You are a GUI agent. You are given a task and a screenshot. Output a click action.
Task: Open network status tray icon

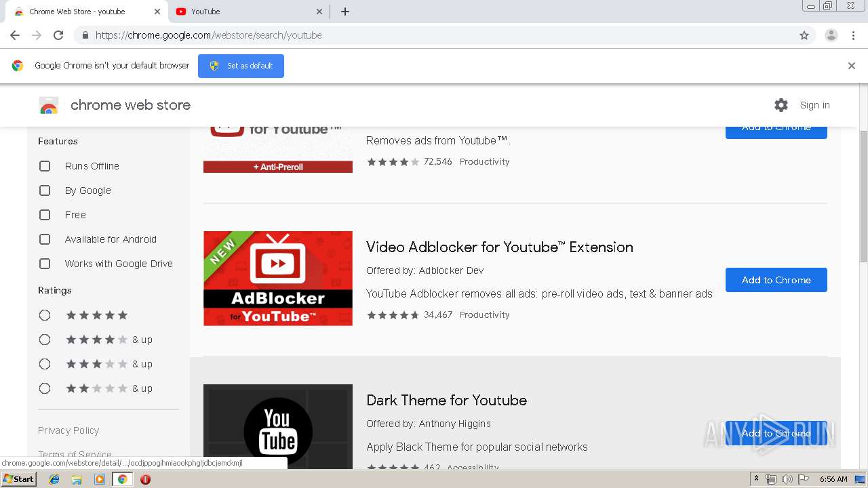pos(771,479)
